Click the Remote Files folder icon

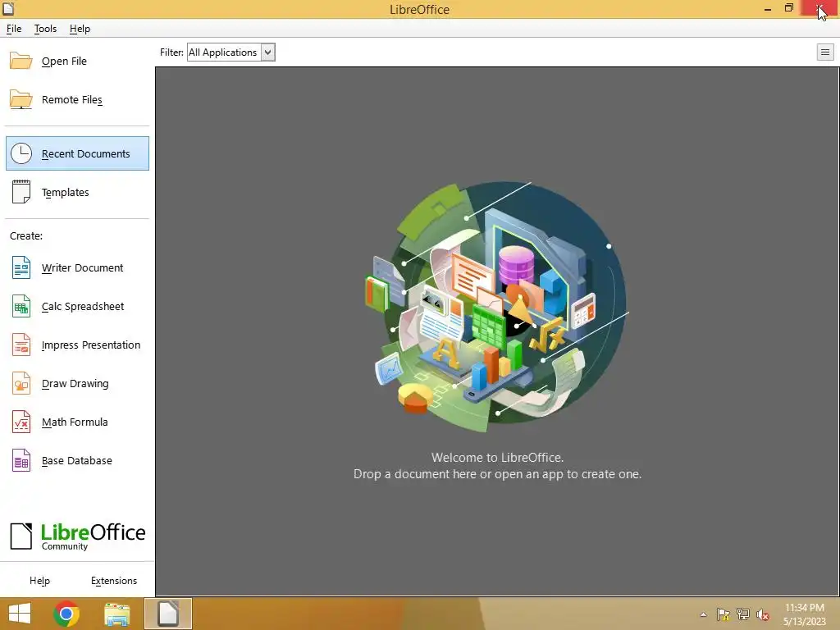(21, 99)
